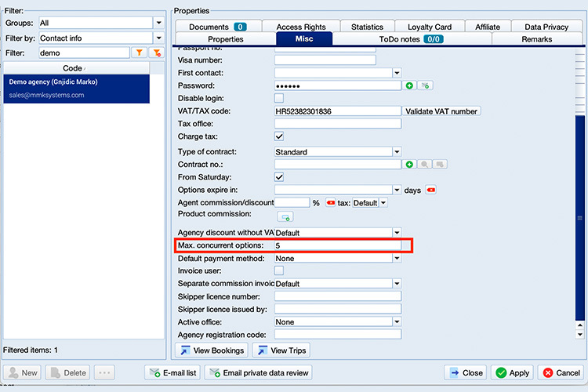
Task: Enable the Disable login checkbox
Action: click(x=279, y=99)
